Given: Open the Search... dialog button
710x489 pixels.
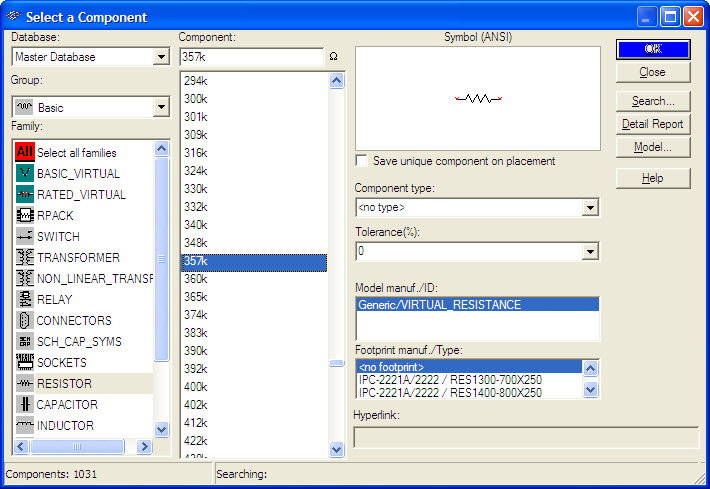Looking at the screenshot, I should click(653, 101).
